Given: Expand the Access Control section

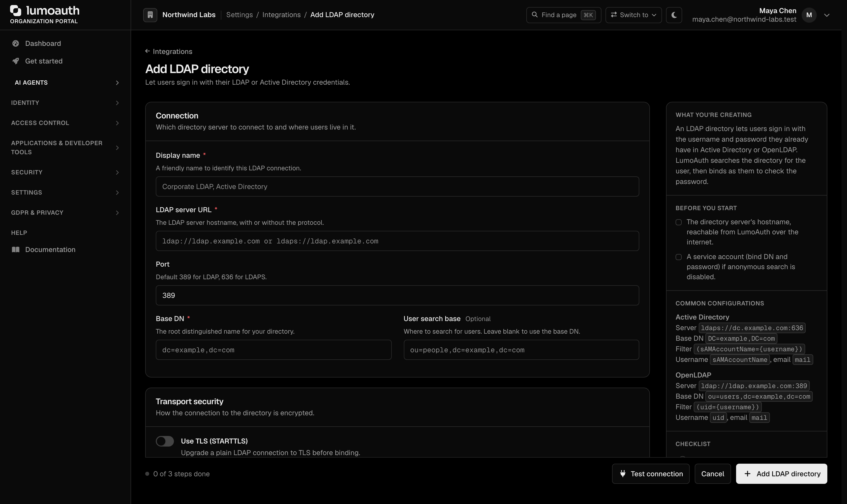Looking at the screenshot, I should (x=65, y=123).
